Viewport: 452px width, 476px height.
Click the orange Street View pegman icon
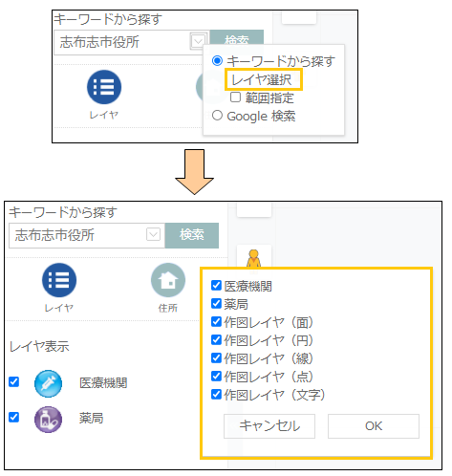[254, 259]
